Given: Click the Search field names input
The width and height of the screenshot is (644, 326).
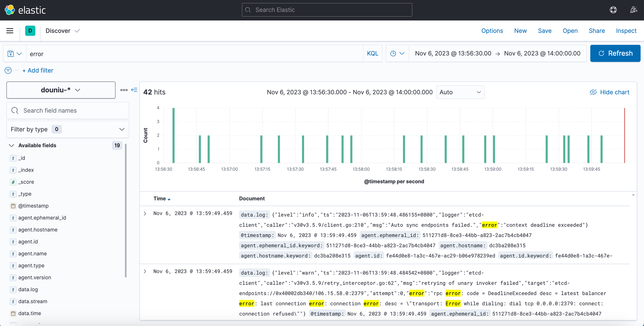Looking at the screenshot, I should click(68, 111).
